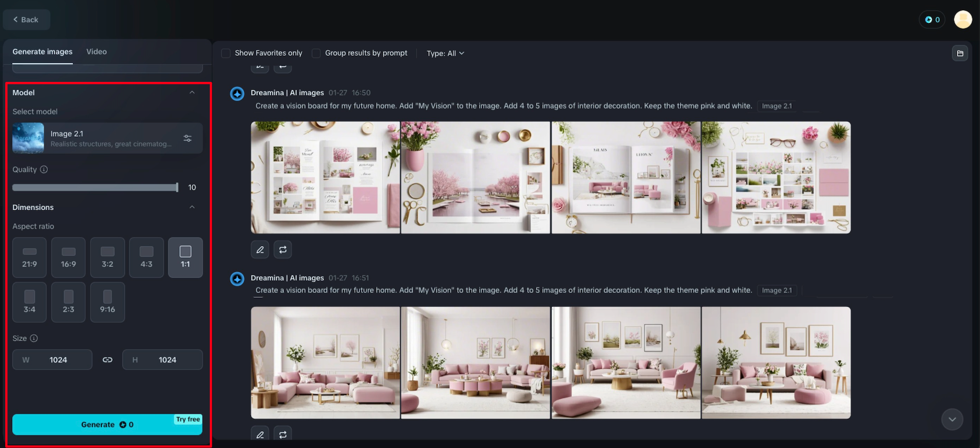Click the height input field
The image size is (980, 448).
click(162, 360)
